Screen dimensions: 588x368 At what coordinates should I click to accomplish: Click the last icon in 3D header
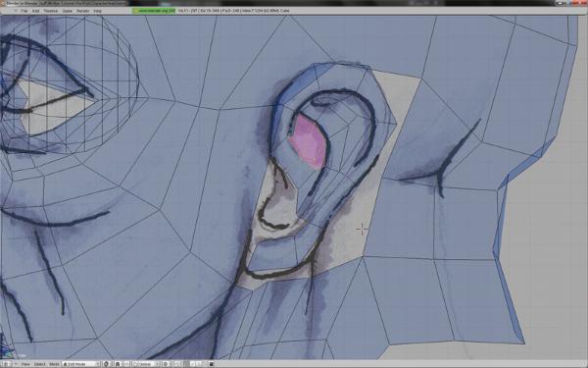click(x=211, y=364)
